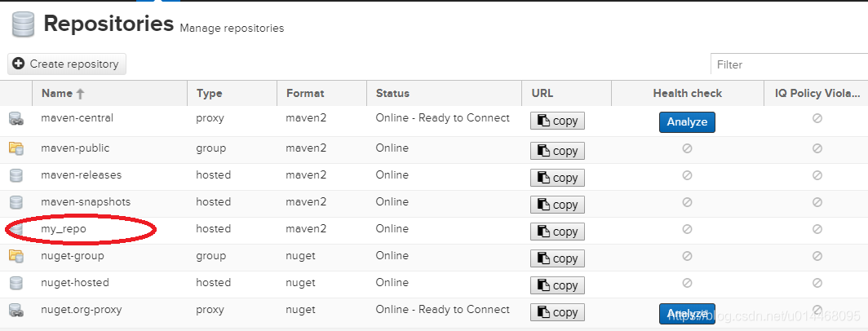Click the IQ Policy Violations column header
The height and width of the screenshot is (331, 868).
pyautogui.click(x=817, y=94)
